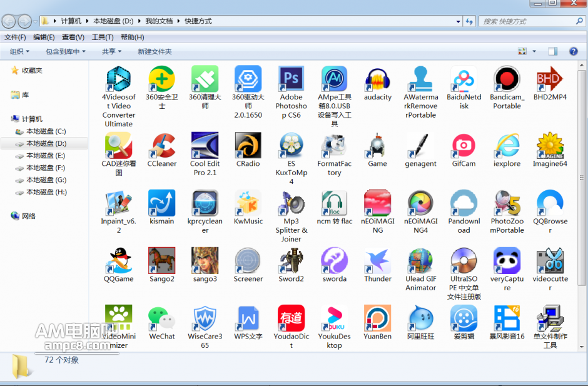
Task: Select the UltraISO PE shortcut
Action: click(x=464, y=260)
